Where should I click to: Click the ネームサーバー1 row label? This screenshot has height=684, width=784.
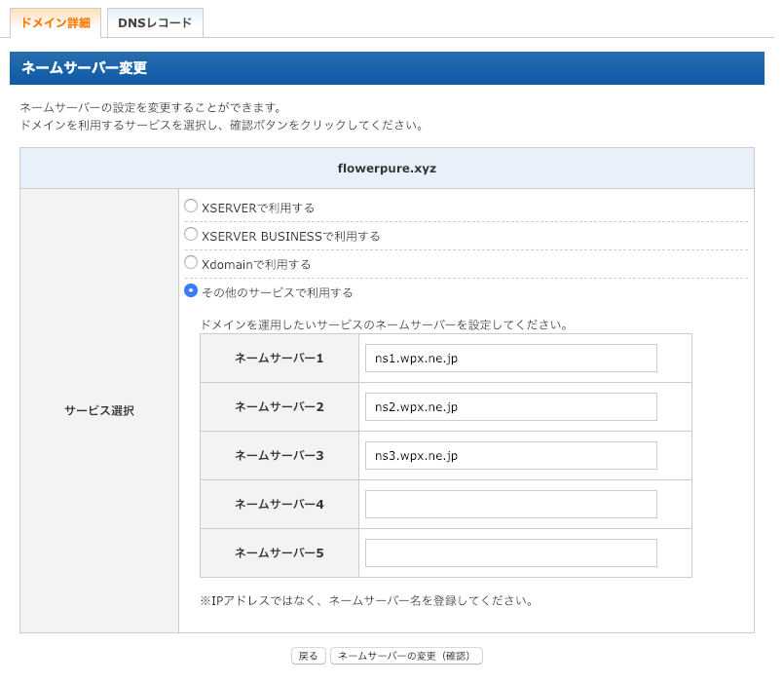click(x=280, y=359)
